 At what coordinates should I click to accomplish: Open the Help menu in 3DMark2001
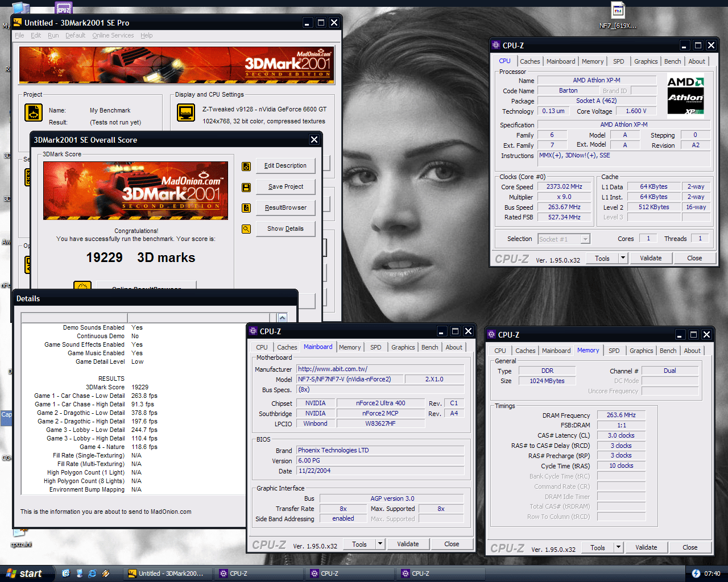click(x=147, y=35)
